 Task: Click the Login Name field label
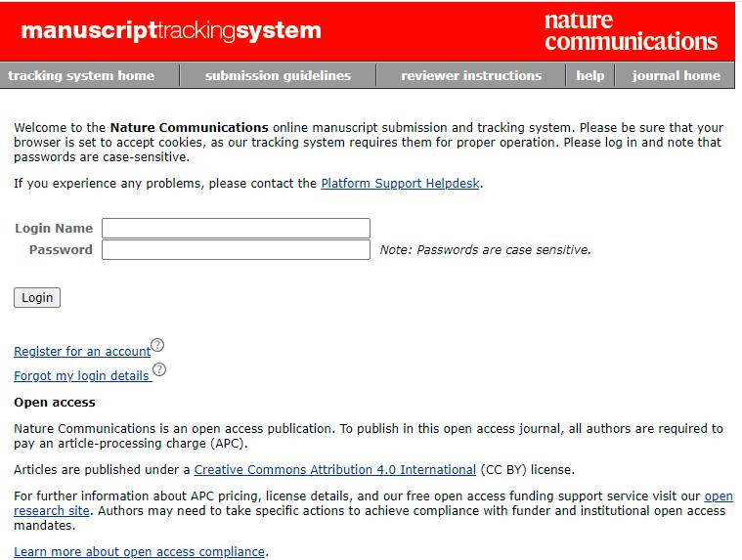point(54,229)
